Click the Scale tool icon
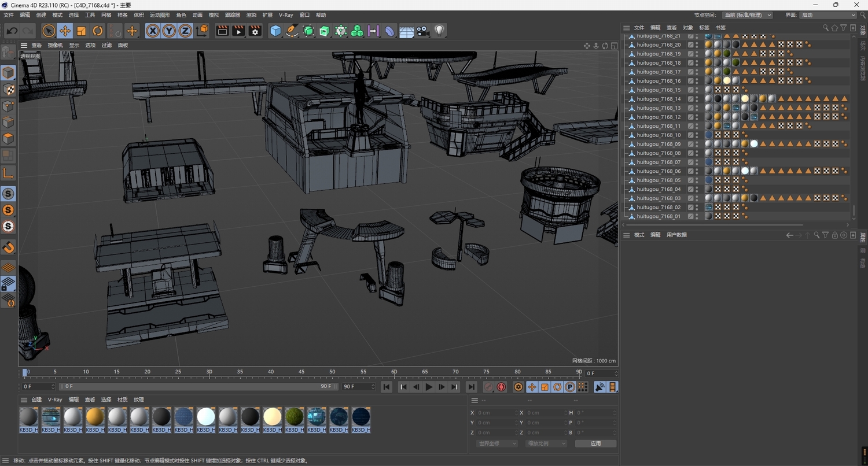The image size is (868, 466). click(x=82, y=31)
